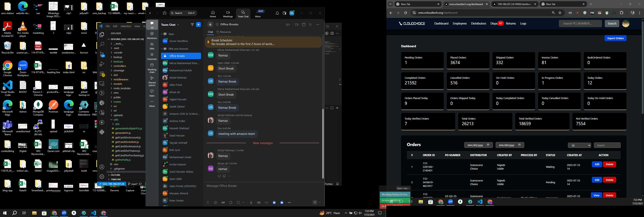Reload the oms.vcloudtech.org page
644x217 pixels.
406,13
